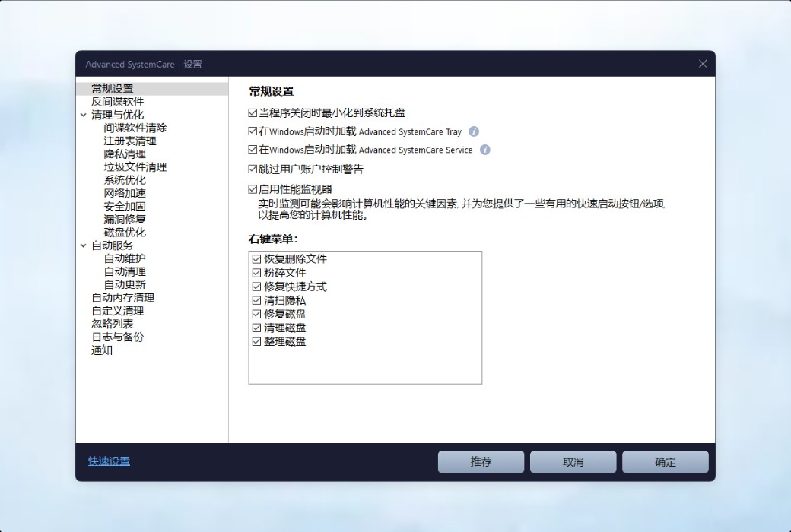Open 隐私清理 settings

coord(125,154)
